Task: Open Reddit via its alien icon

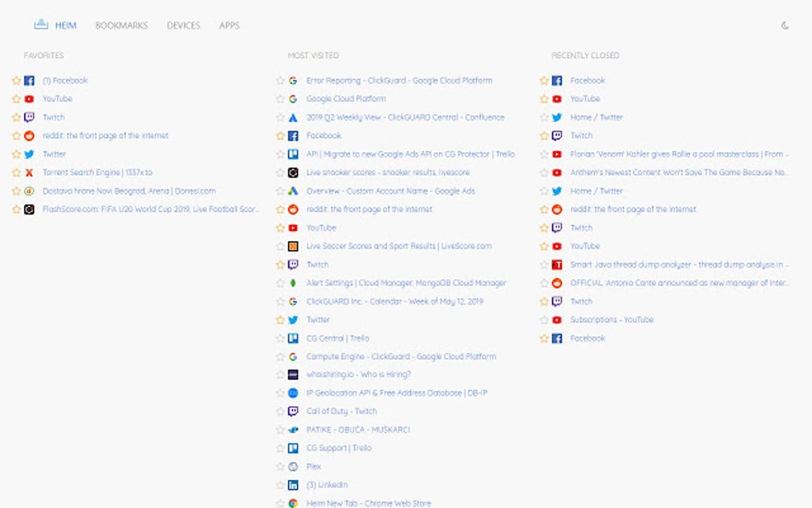Action: point(29,135)
